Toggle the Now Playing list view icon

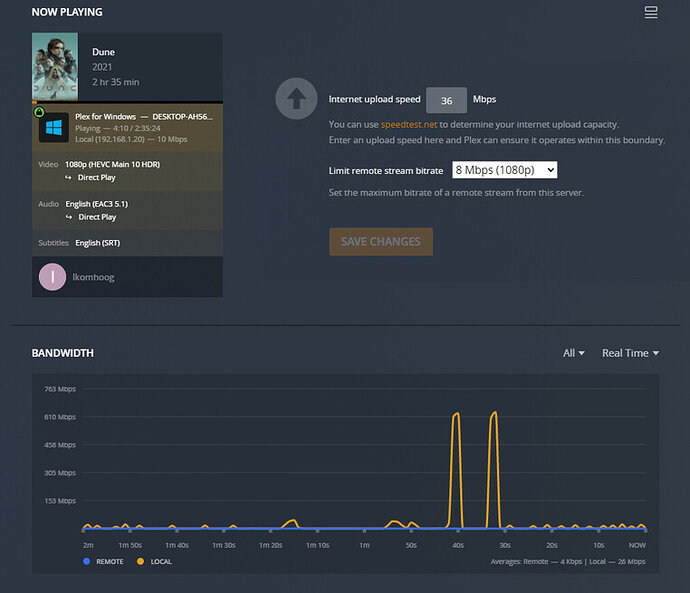pos(651,12)
